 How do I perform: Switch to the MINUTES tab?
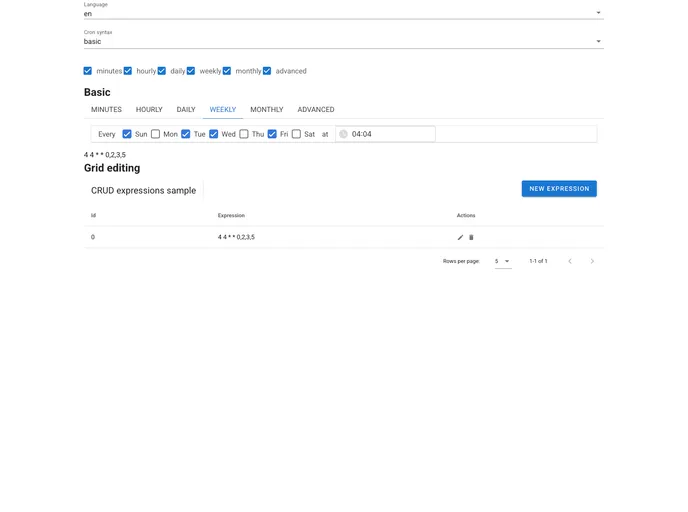[x=107, y=110]
